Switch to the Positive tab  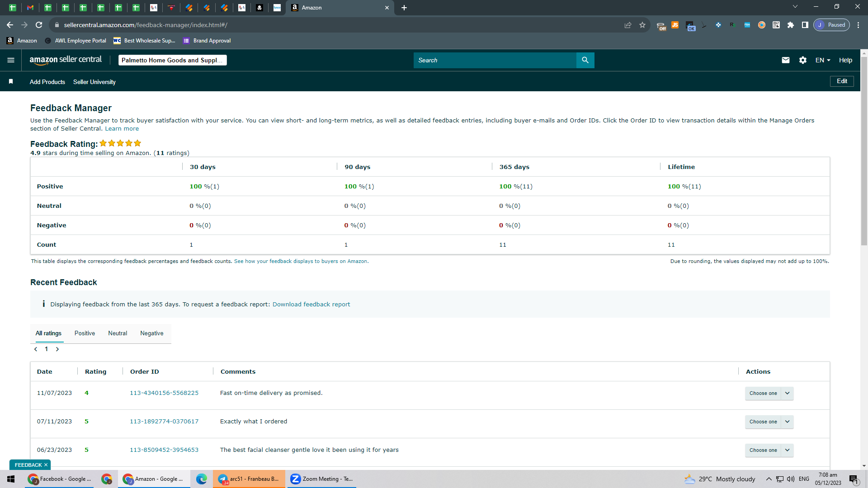[85, 333]
